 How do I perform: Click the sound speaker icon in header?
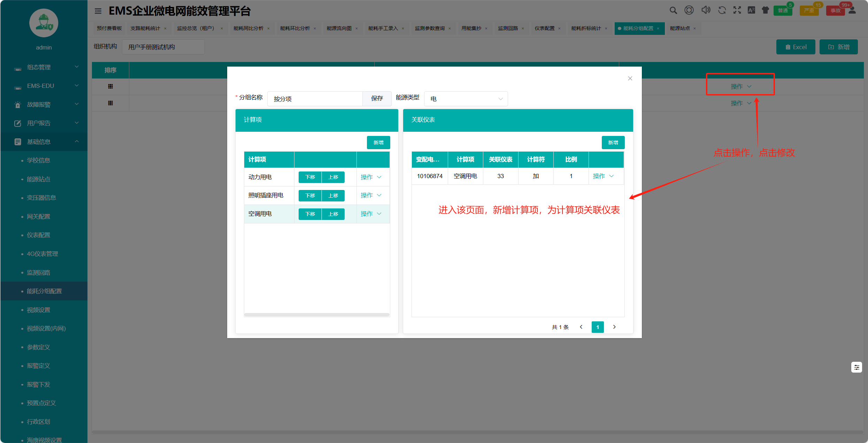point(706,10)
